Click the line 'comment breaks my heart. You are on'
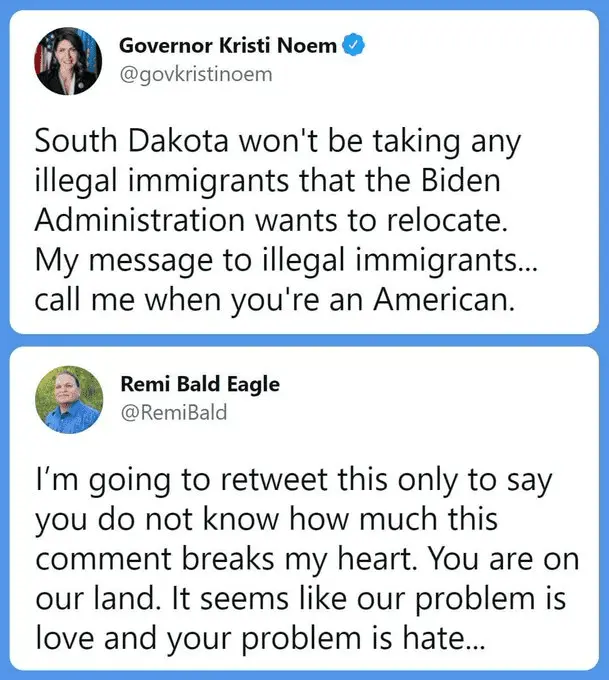The width and height of the screenshot is (609, 680). [307, 559]
